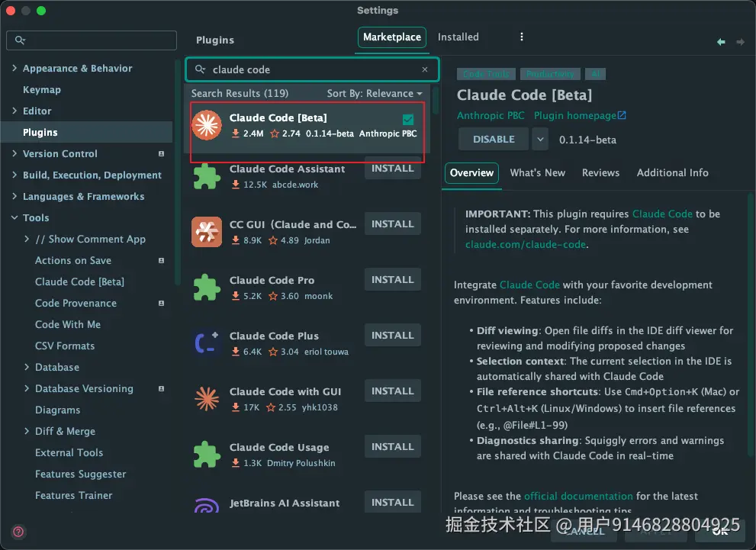Click the Claude Code Usage puzzle icon
756x550 pixels.
coord(207,455)
